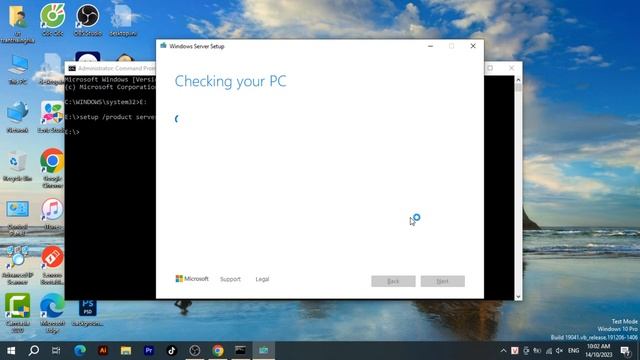Open the Legal link in Setup
Viewport: 640px width, 360px height.
click(262, 279)
